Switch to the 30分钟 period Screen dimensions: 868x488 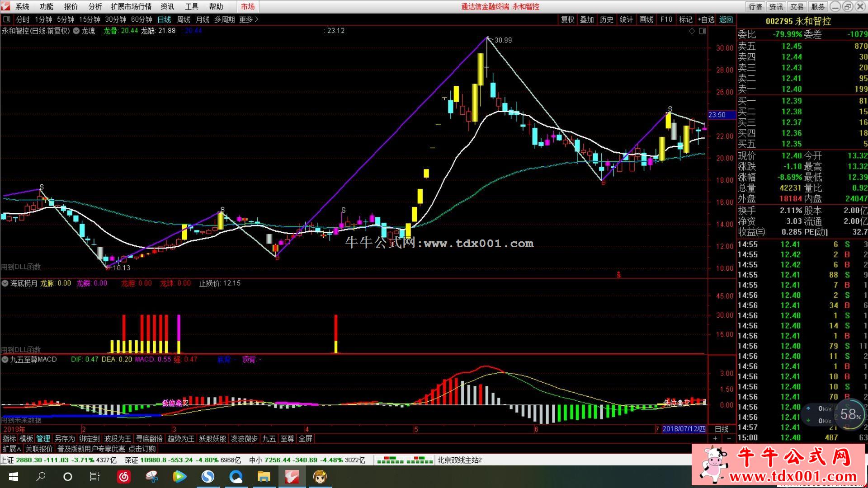point(116,19)
